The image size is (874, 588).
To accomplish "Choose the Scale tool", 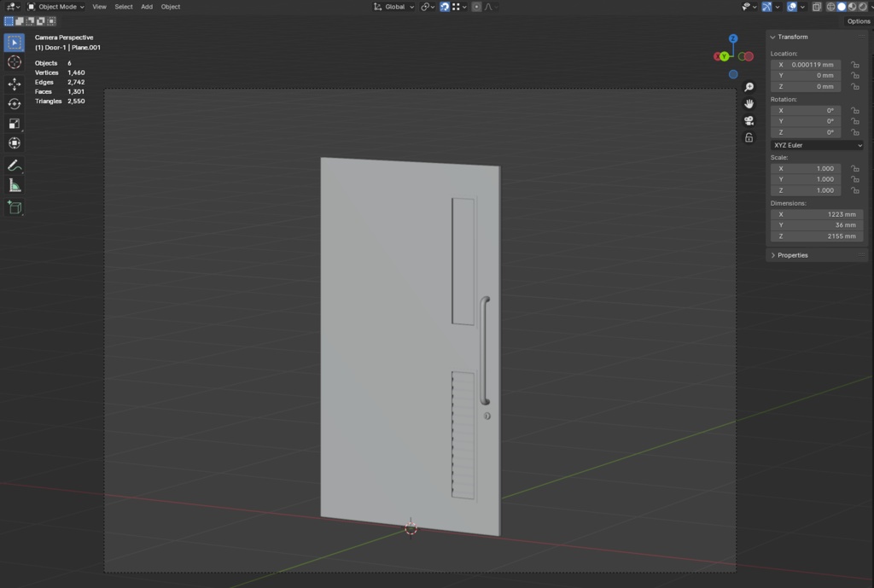I will [15, 124].
